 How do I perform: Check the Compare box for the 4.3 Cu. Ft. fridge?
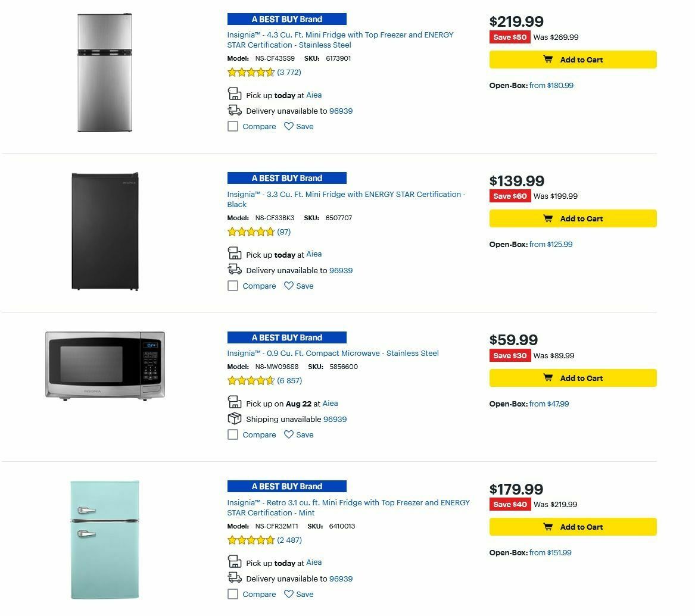232,126
